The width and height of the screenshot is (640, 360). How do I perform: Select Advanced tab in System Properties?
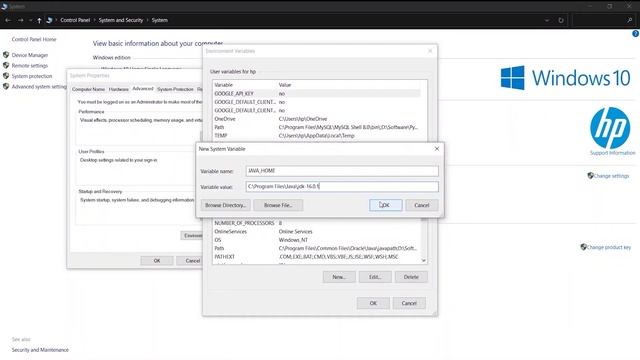pos(142,89)
